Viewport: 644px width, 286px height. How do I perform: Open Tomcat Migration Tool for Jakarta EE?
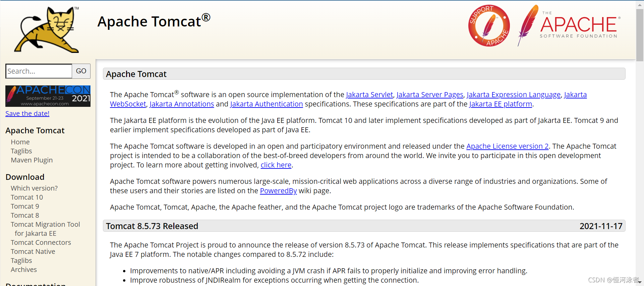click(45, 229)
